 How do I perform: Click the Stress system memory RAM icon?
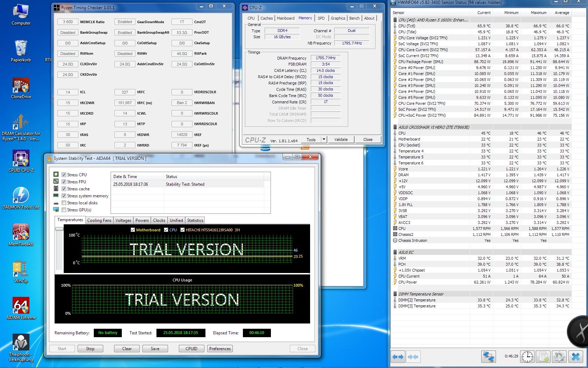click(x=56, y=196)
